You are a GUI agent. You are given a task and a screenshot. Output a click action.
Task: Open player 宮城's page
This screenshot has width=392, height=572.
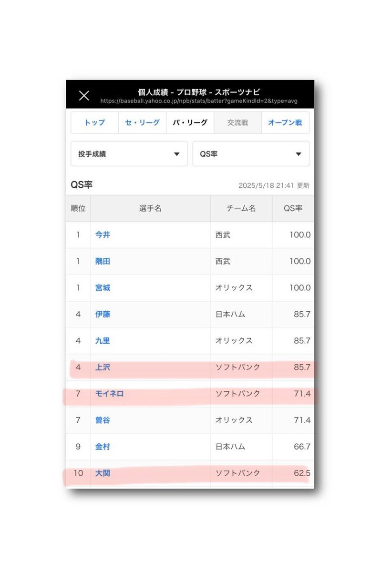click(x=103, y=288)
